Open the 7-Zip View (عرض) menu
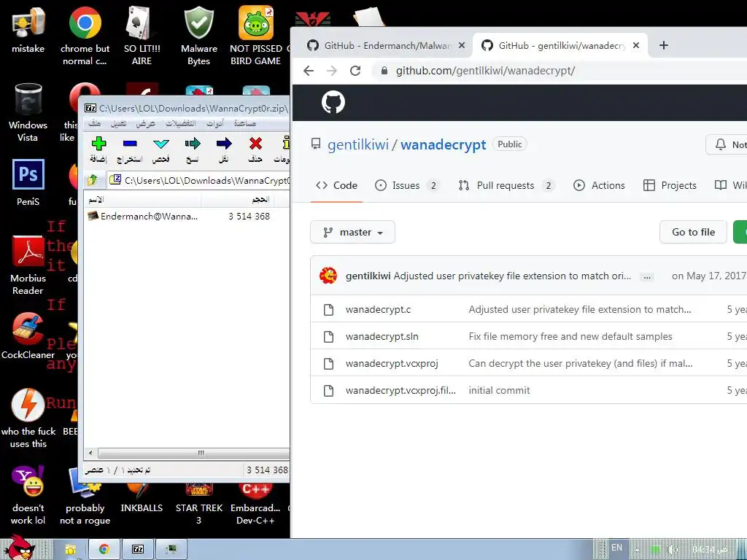The image size is (747, 560). coord(145,123)
